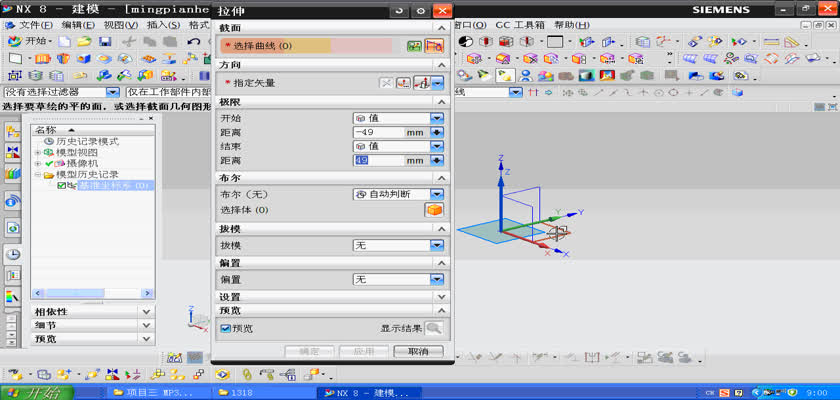Click the blue cube icon at selection bar end
The image size is (840, 400).
point(738,93)
